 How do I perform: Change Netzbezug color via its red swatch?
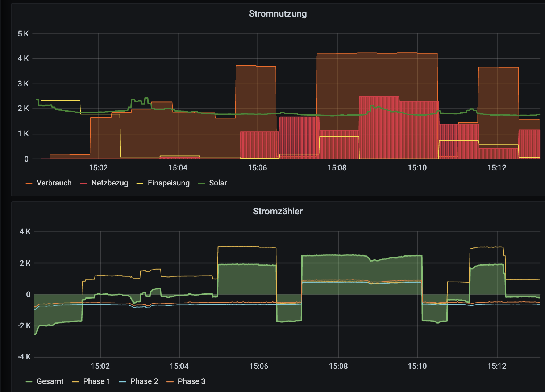tap(84, 184)
